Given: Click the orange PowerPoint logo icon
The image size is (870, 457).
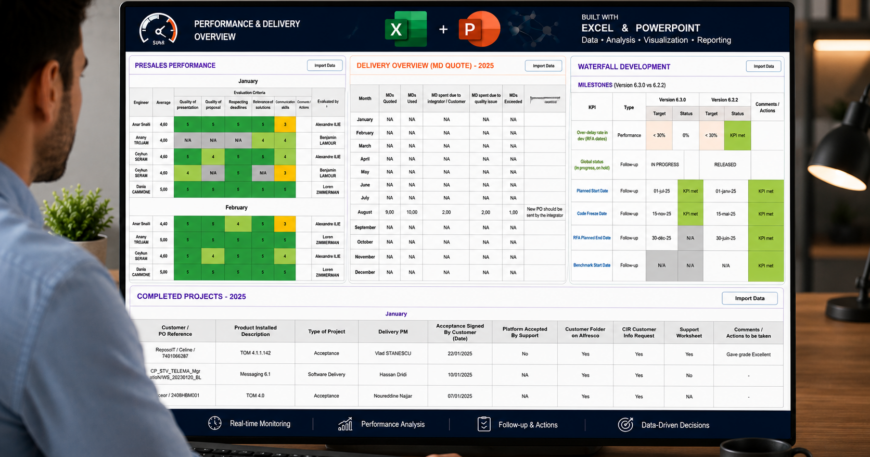Looking at the screenshot, I should click(x=479, y=29).
